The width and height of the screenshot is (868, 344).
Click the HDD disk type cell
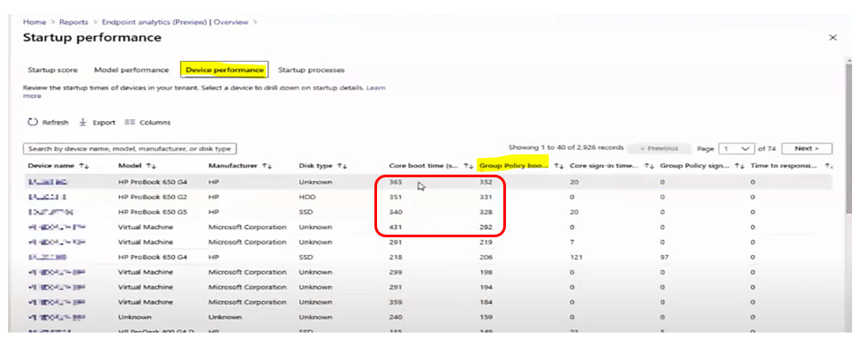pos(307,197)
